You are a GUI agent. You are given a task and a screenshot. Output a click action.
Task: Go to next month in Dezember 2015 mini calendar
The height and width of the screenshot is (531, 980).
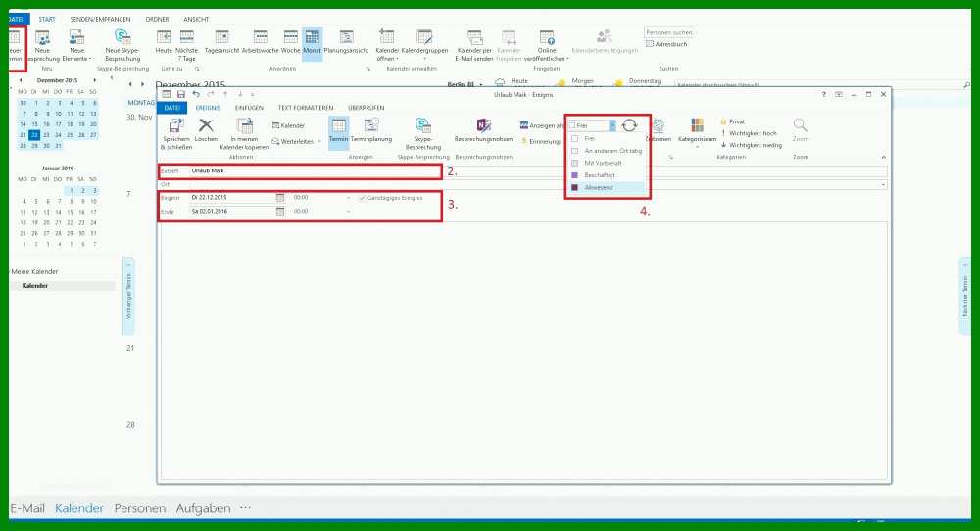pyautogui.click(x=95, y=80)
